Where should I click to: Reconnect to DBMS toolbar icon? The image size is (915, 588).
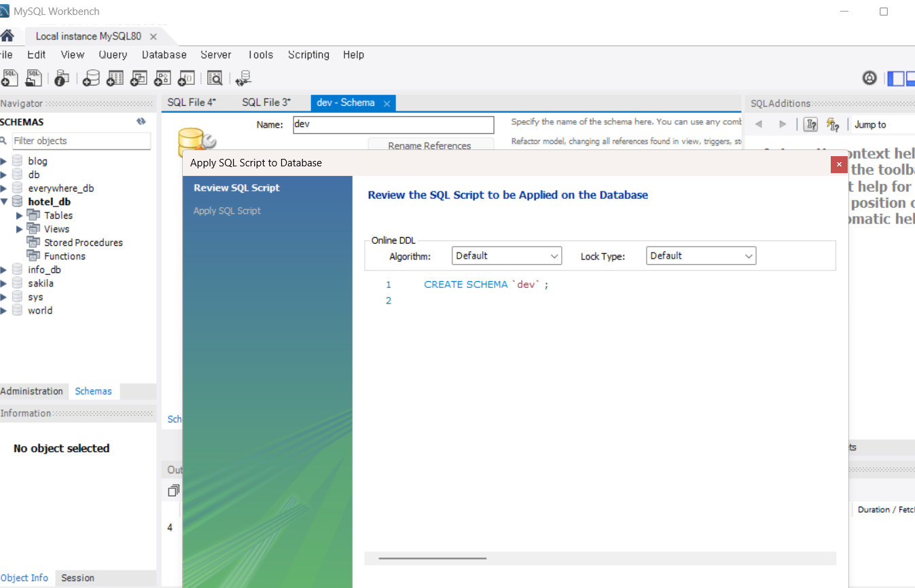click(243, 78)
